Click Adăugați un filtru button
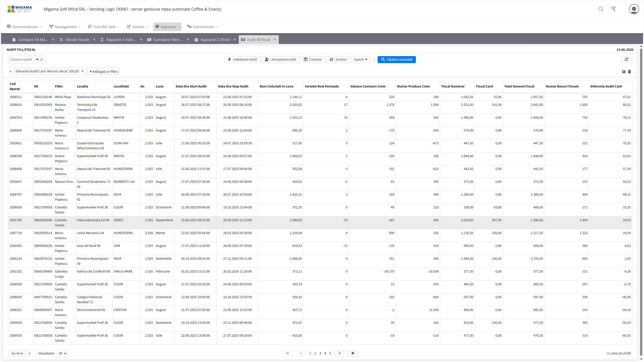This screenshot has width=644, height=362. (x=103, y=71)
